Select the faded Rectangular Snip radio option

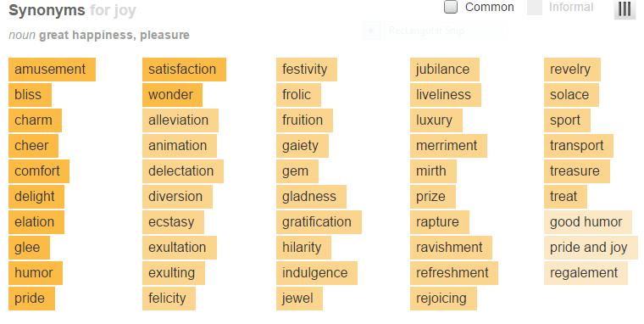click(x=371, y=31)
